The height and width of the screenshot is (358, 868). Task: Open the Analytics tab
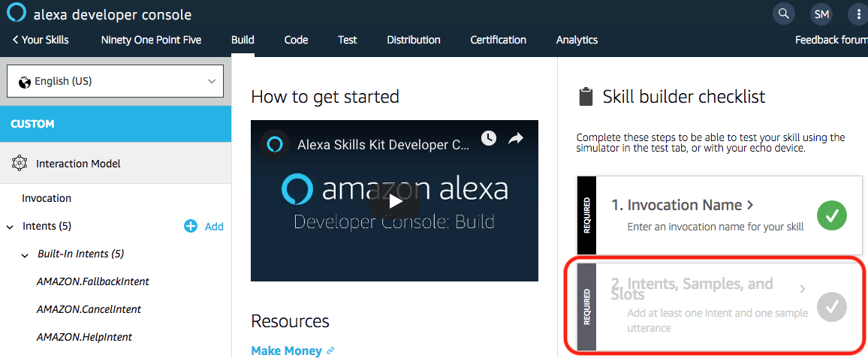pos(577,40)
